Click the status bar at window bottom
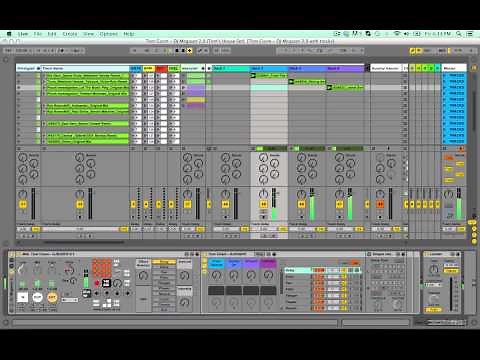 (175, 323)
